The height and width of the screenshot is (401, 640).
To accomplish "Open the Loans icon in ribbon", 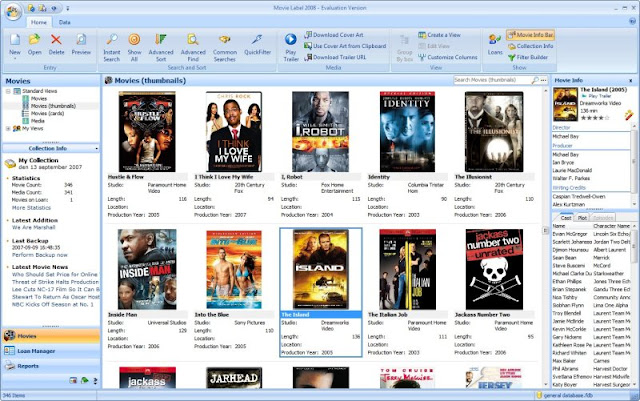I will tap(495, 44).
